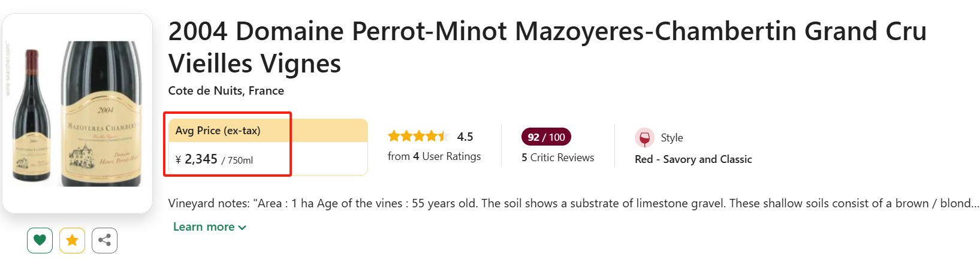This screenshot has height=263, width=980.
Task: Open the share icon button
Action: coord(104,240)
